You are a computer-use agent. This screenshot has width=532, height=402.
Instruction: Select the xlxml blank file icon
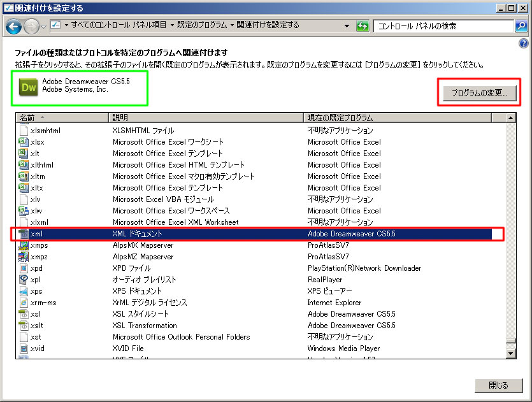tap(24, 222)
